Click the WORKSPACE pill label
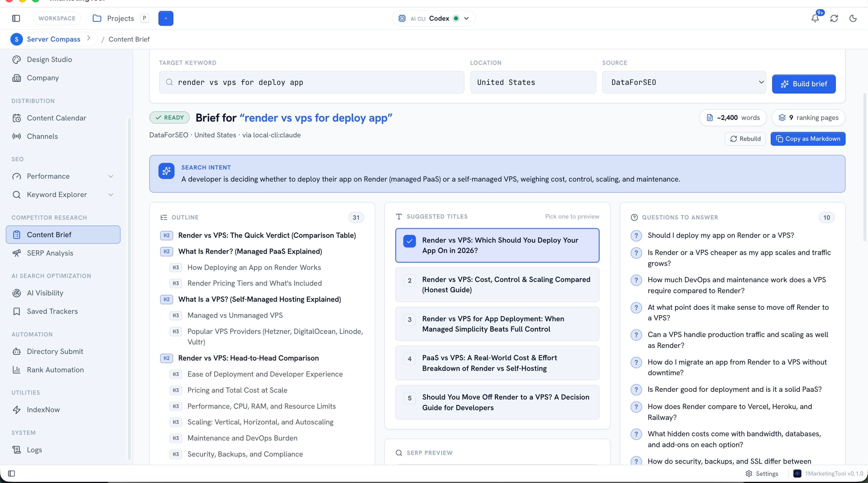The width and height of the screenshot is (868, 483). click(x=57, y=18)
